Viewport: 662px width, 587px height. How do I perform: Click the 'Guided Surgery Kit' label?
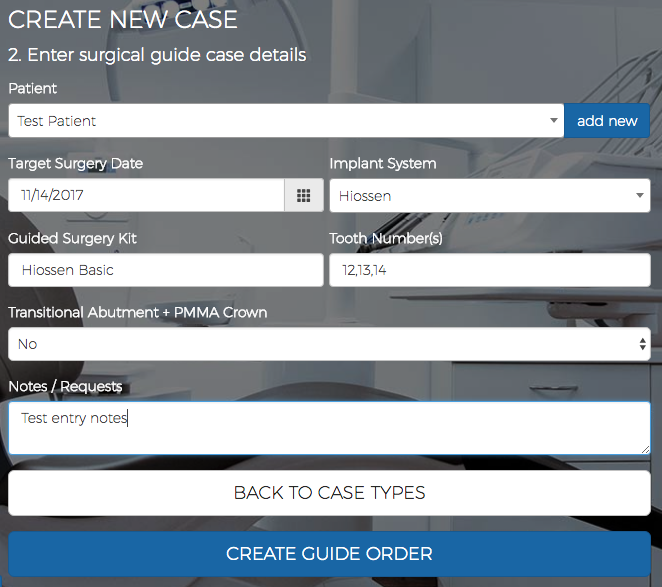click(x=72, y=239)
